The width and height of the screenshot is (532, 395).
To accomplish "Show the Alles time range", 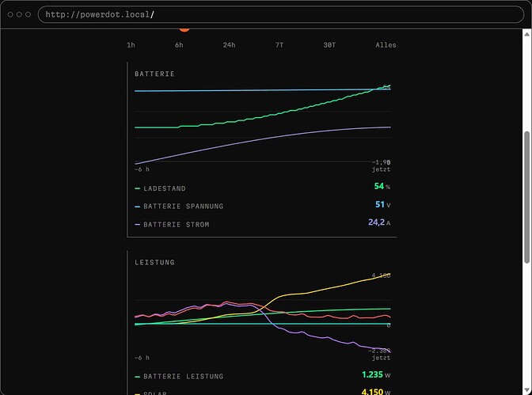I will 386,45.
